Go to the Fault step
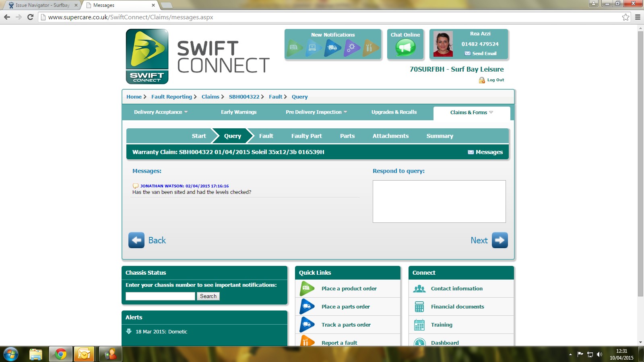 point(266,136)
